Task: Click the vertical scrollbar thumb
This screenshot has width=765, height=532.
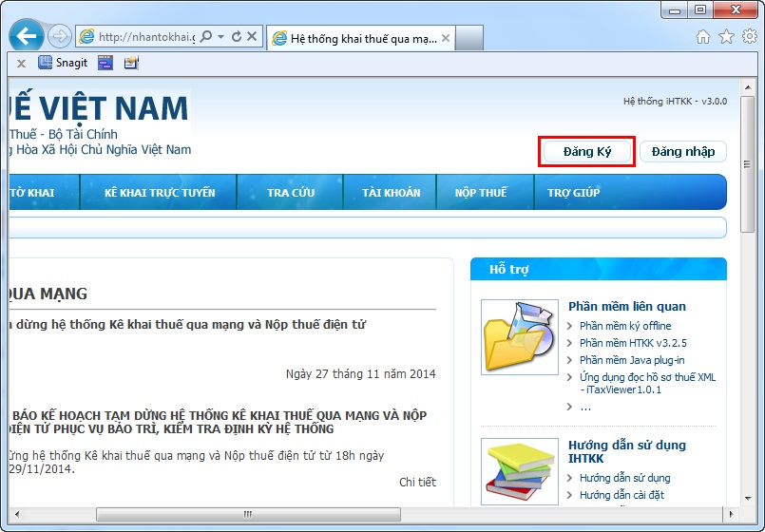Action: [x=748, y=163]
